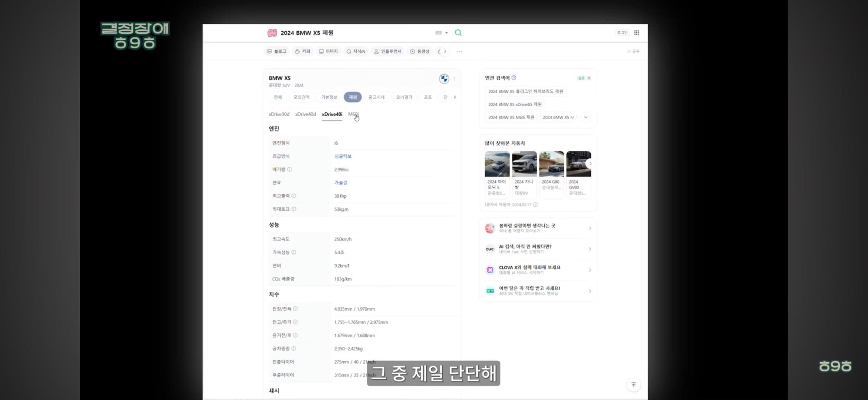Select the 전체 tab in BMW X5 card

[278, 97]
